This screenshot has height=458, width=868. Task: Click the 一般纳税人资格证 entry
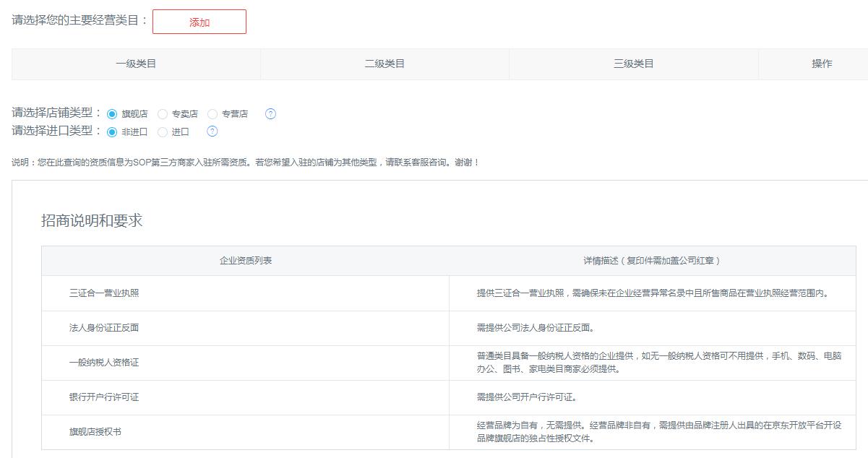pos(104,363)
